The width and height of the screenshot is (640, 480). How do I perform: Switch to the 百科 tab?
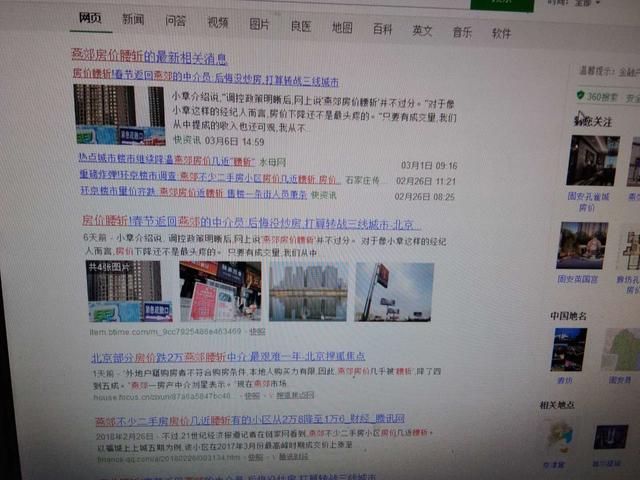tap(382, 29)
